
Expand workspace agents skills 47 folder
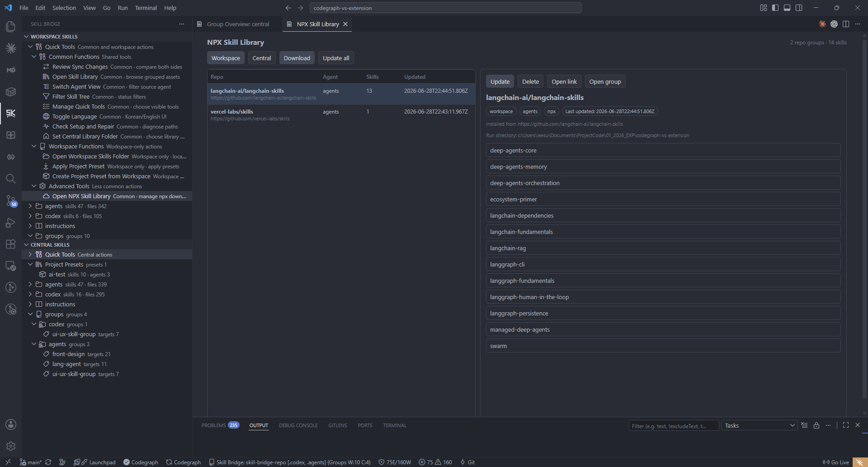pos(30,206)
